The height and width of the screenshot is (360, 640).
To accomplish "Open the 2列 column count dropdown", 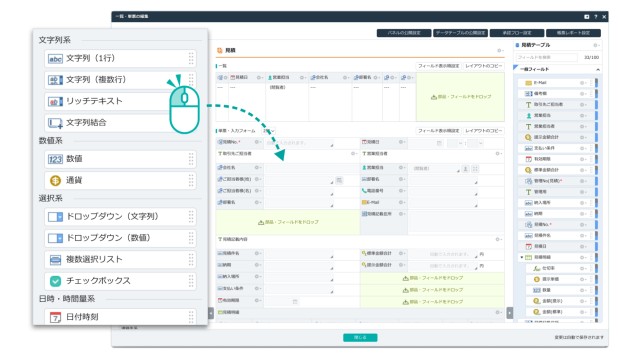I will tap(269, 131).
